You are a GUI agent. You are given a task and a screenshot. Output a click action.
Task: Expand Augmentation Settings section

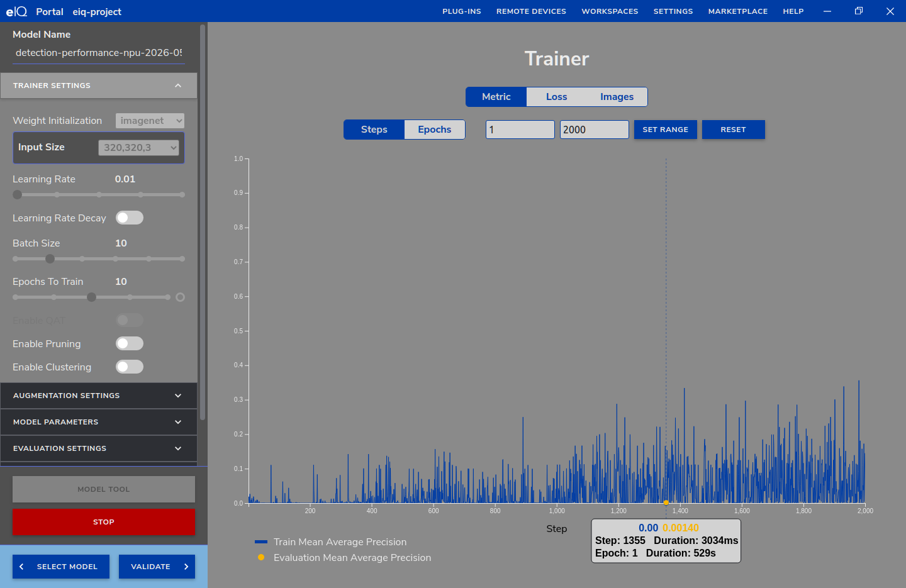(x=99, y=396)
